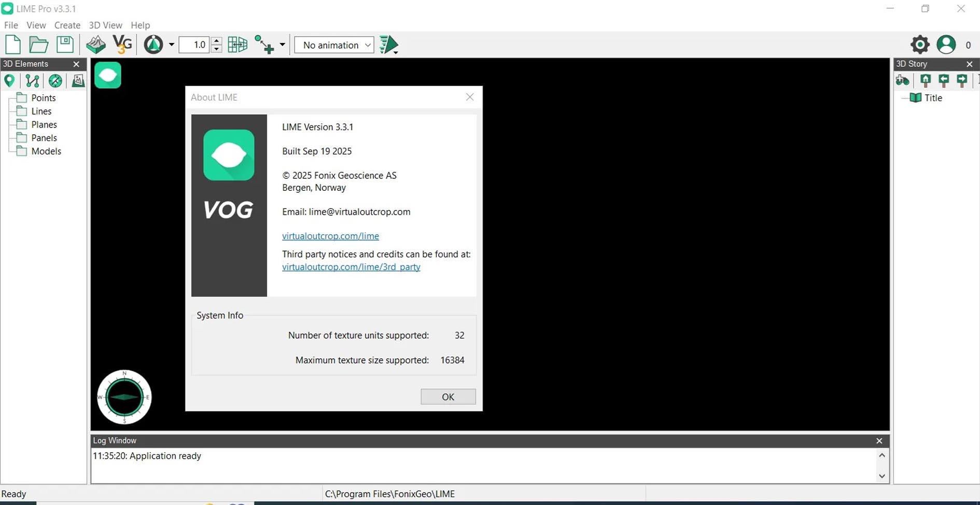Image resolution: width=980 pixels, height=505 pixels.
Task: Increase the exaggeration value with up stepper
Action: [x=217, y=41]
